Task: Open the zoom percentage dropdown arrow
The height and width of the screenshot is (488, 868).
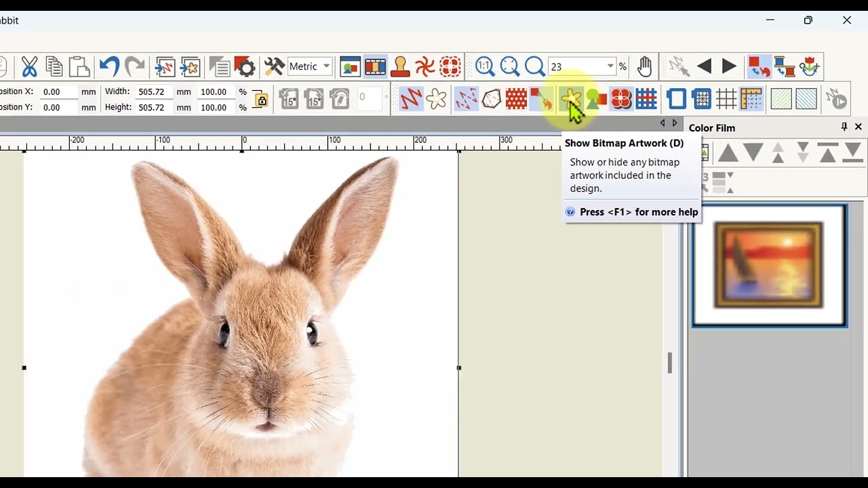Action: tap(610, 66)
